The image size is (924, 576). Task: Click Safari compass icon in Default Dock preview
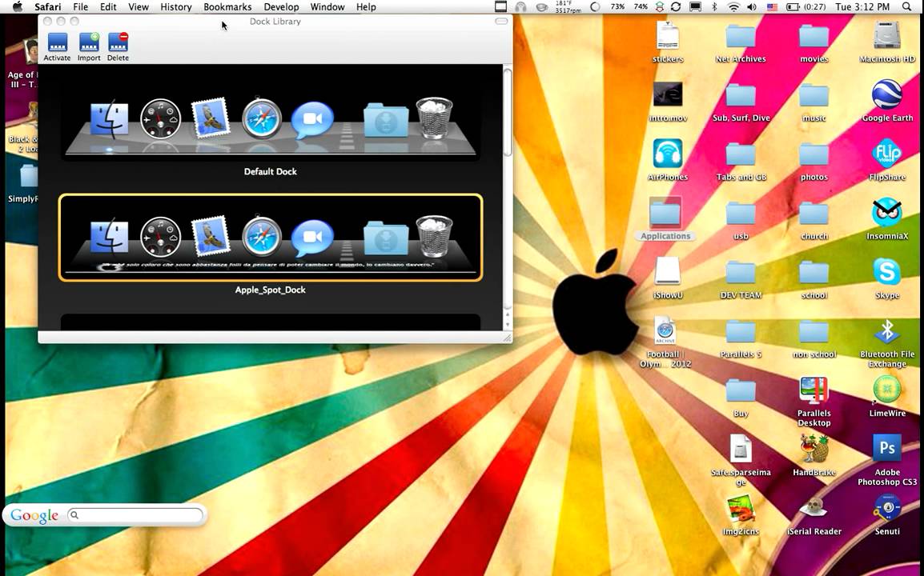tap(262, 119)
